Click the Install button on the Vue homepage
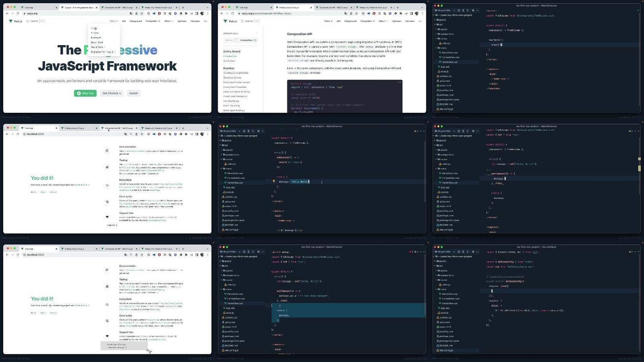644x362 pixels. point(133,93)
